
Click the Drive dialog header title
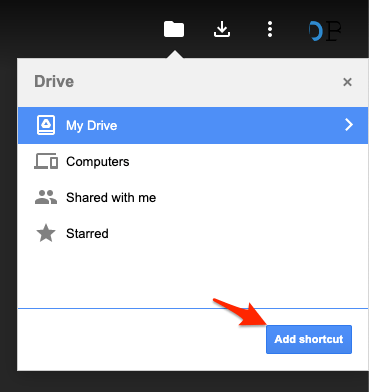click(x=54, y=82)
